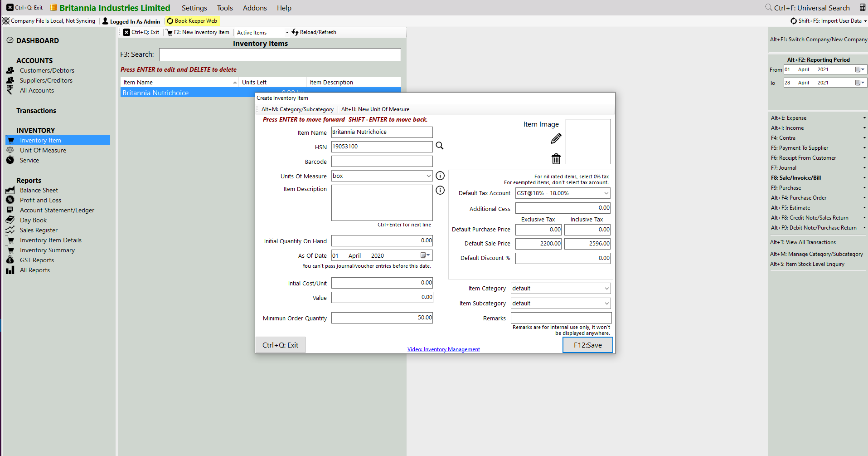Click GST Reports money bag icon
Viewport: 868px width, 456px height.
[x=10, y=260]
